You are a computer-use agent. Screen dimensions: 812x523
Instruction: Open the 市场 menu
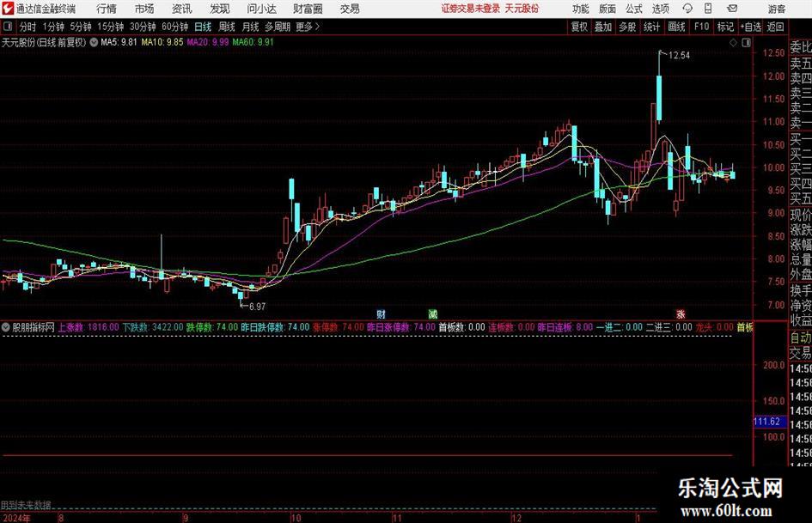point(144,9)
